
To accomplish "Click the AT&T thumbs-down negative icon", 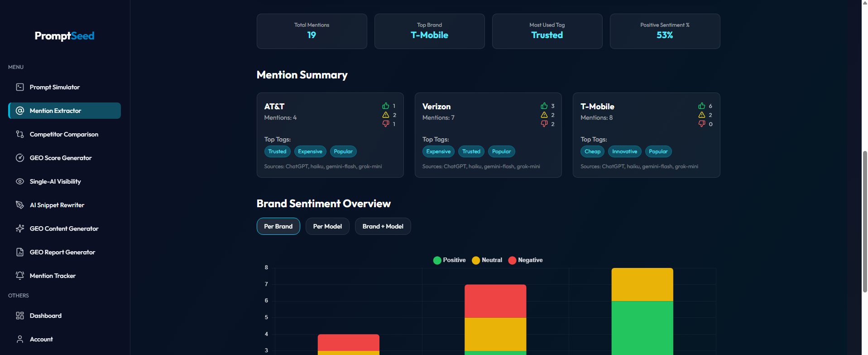I will (386, 124).
